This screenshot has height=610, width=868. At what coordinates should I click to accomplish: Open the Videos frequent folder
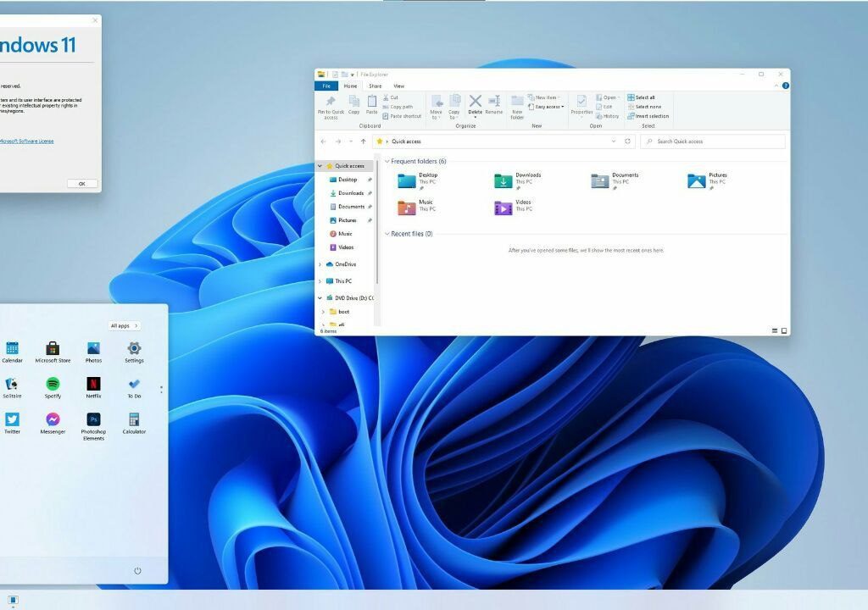tap(513, 207)
